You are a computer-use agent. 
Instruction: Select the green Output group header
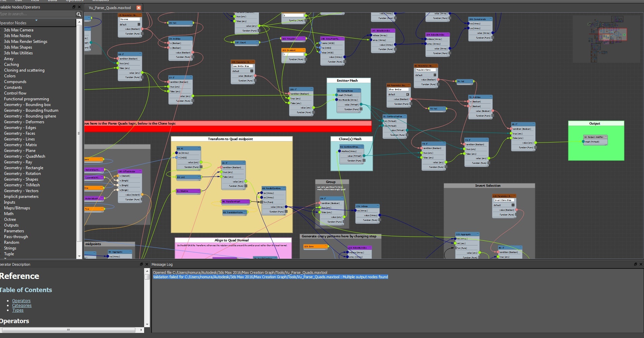596,124
